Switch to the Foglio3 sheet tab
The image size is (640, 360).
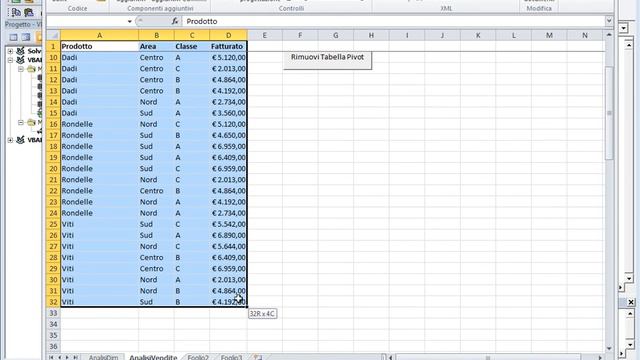pyautogui.click(x=231, y=358)
